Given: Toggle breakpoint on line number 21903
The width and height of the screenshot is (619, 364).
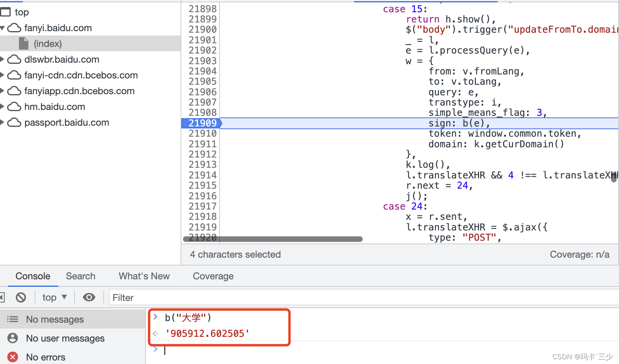Looking at the screenshot, I should click(203, 61).
